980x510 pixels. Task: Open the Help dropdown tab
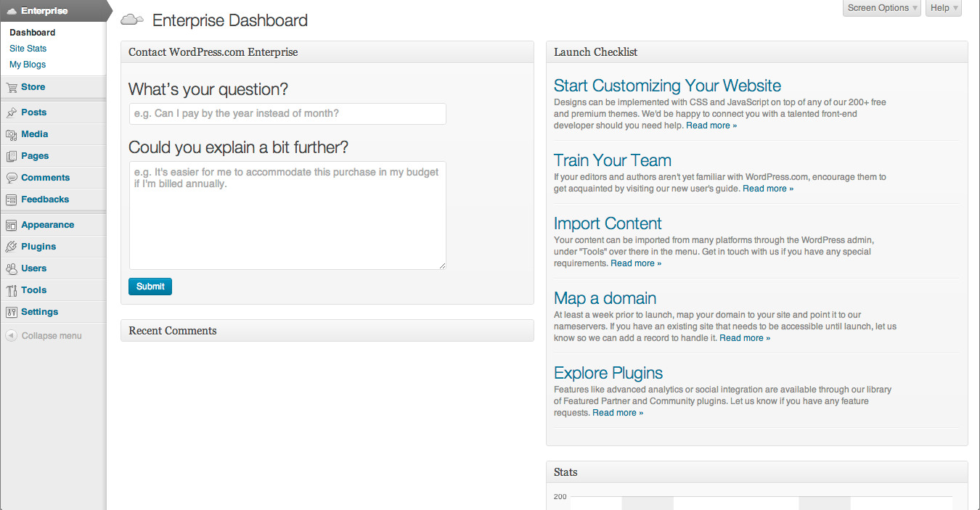944,8
